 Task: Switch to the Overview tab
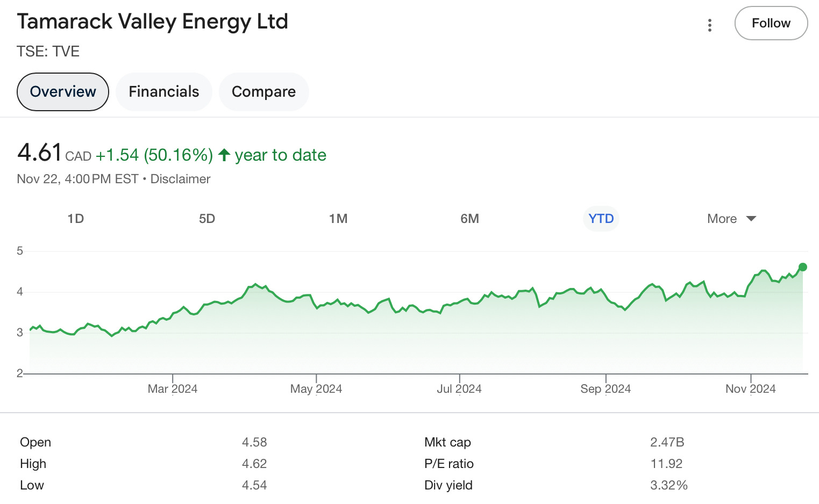click(63, 92)
